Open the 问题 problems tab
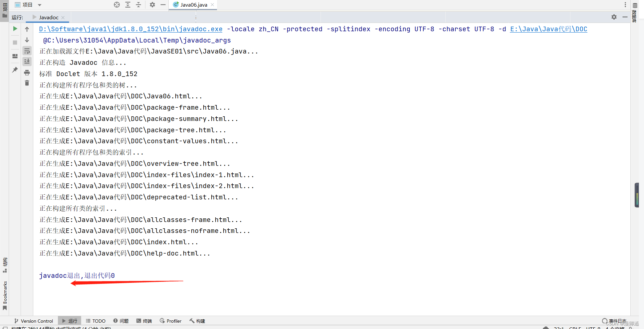 tap(121, 321)
